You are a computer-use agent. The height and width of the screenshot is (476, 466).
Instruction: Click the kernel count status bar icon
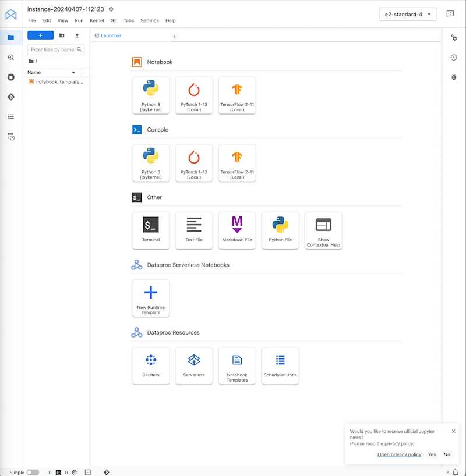[74, 473]
